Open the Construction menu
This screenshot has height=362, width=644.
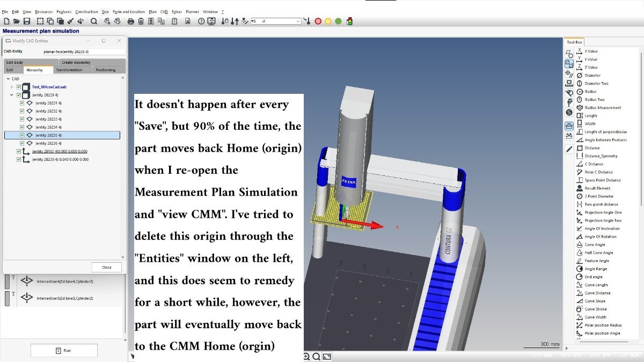tap(86, 12)
